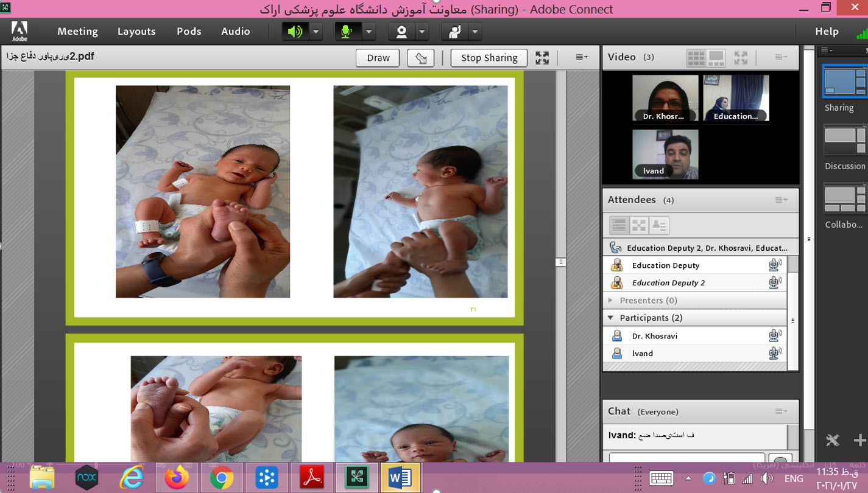Open attendee breakout room view
868x493 pixels.
639,225
